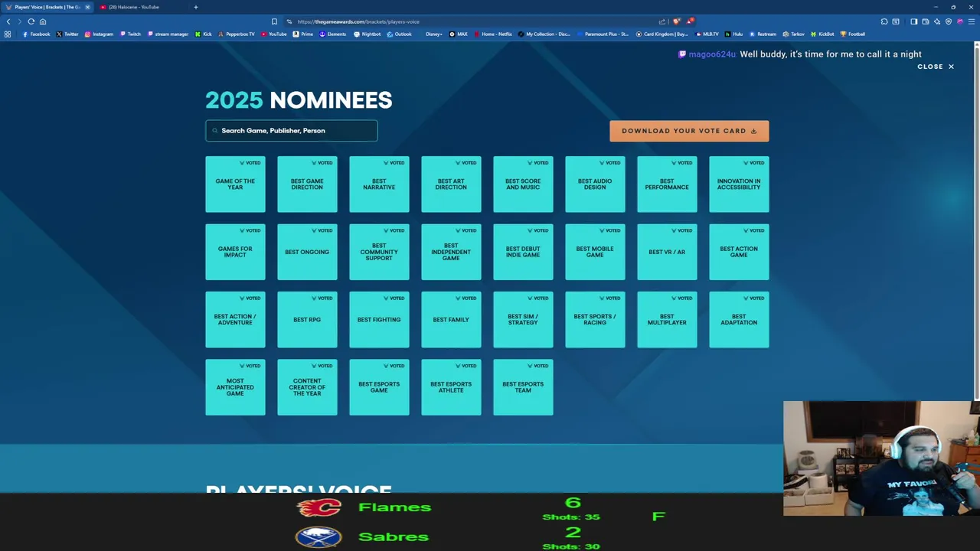Open the Pepperbox TV bookmark

pos(237,34)
